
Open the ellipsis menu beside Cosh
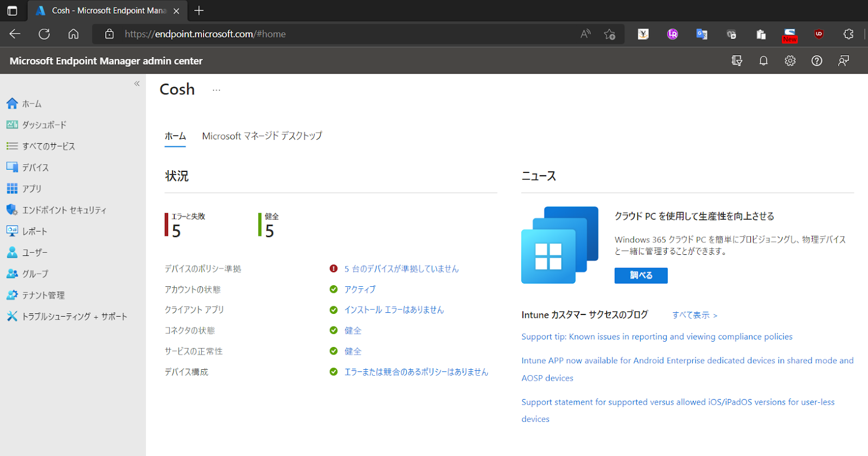(216, 89)
